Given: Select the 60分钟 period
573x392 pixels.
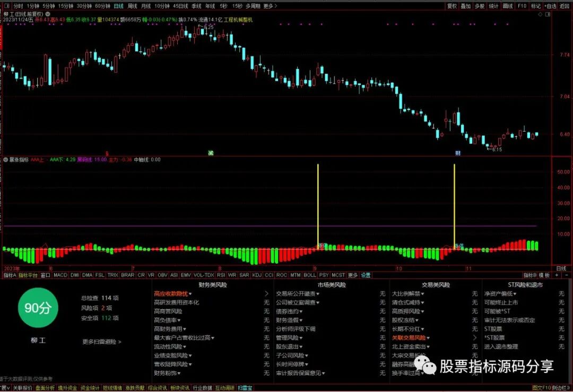Looking at the screenshot, I should pyautogui.click(x=103, y=6).
